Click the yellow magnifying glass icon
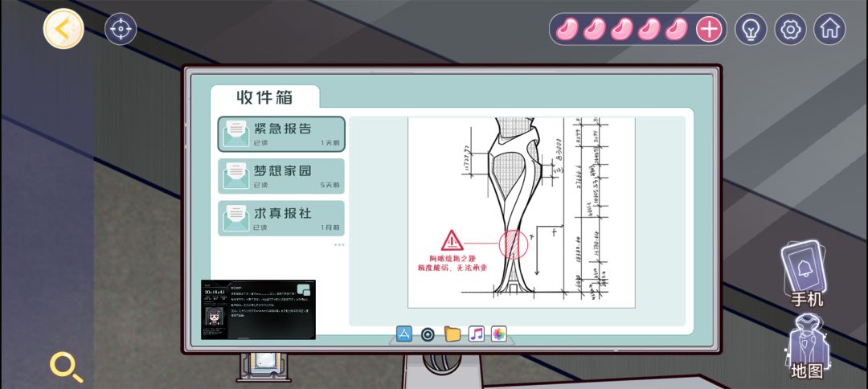 pos(66,367)
